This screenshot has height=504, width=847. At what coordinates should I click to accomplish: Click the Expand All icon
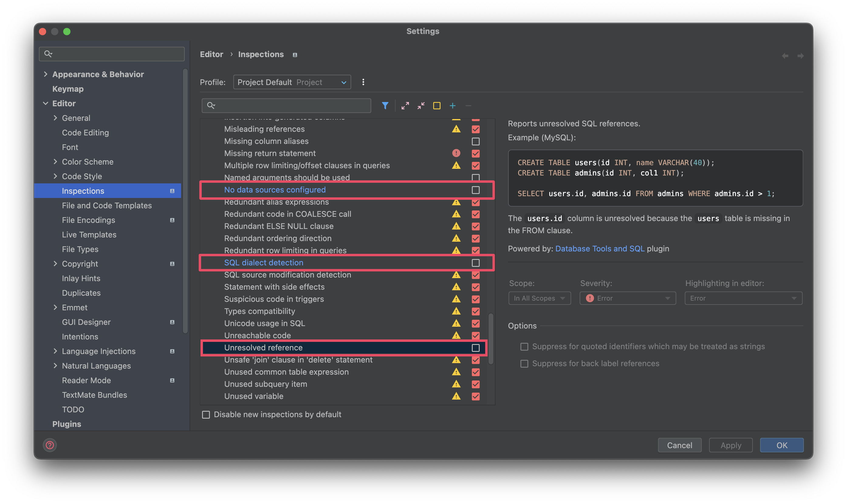coord(405,106)
